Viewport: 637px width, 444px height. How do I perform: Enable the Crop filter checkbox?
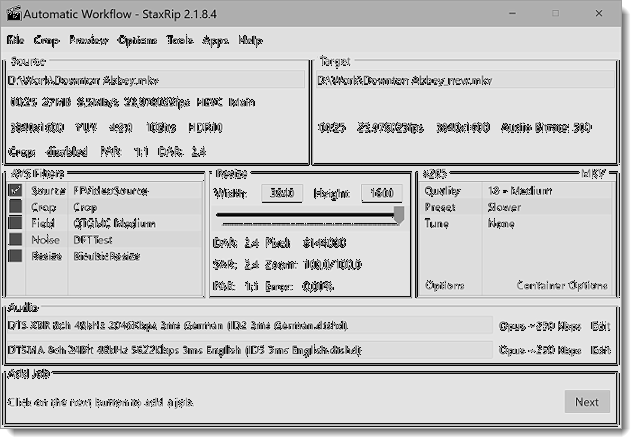[x=15, y=206]
